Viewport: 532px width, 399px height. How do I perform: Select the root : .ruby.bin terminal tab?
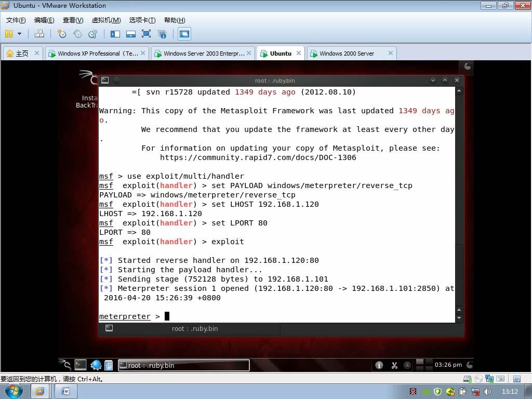click(189, 328)
